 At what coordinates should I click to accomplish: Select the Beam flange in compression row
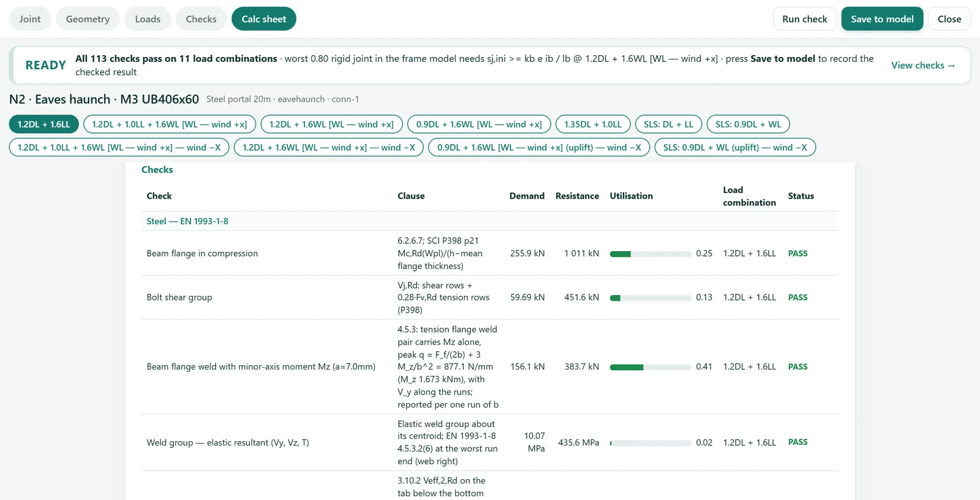point(490,253)
